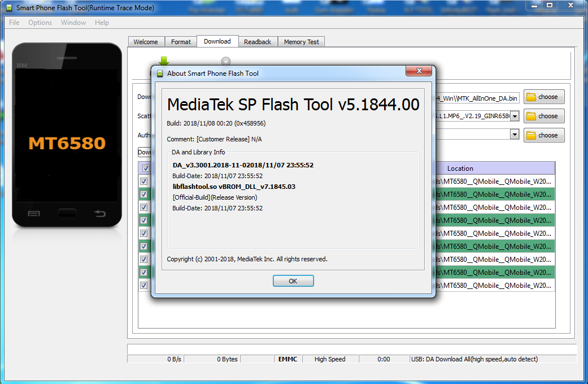Toggle the checkbox in the bottom partition row

(x=143, y=285)
